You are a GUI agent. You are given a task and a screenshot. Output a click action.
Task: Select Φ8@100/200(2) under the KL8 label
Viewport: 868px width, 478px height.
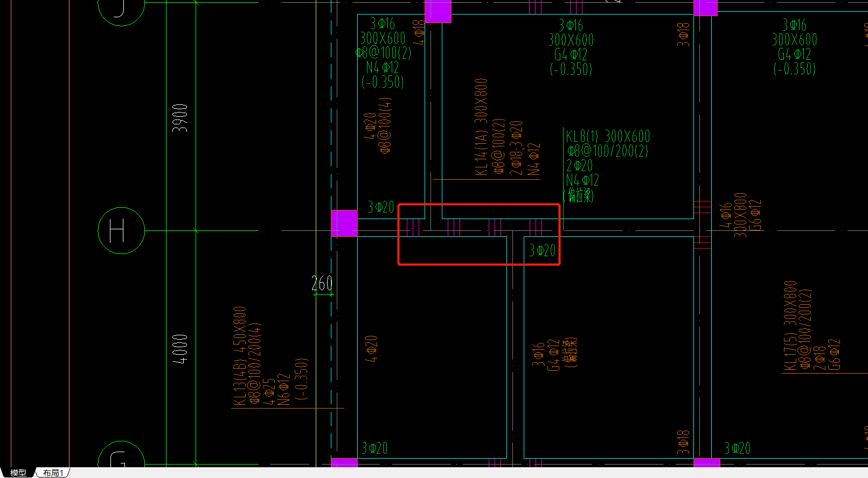pos(607,151)
